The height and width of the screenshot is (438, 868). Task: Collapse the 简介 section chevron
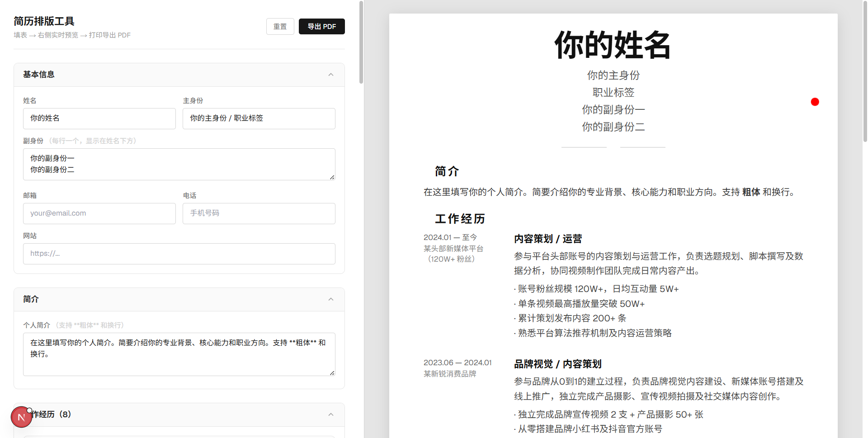coord(330,299)
